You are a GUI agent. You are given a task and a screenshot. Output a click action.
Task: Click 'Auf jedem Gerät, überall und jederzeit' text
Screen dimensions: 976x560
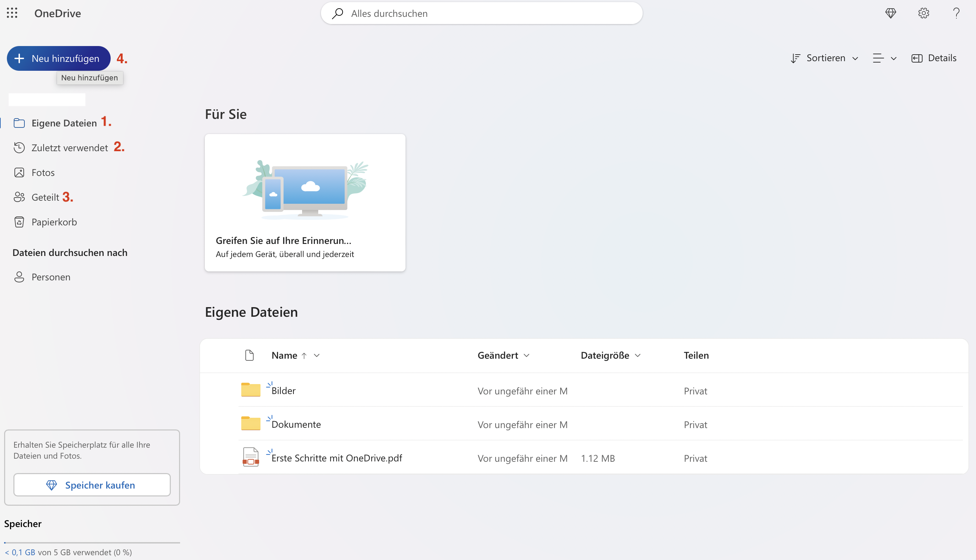(285, 254)
